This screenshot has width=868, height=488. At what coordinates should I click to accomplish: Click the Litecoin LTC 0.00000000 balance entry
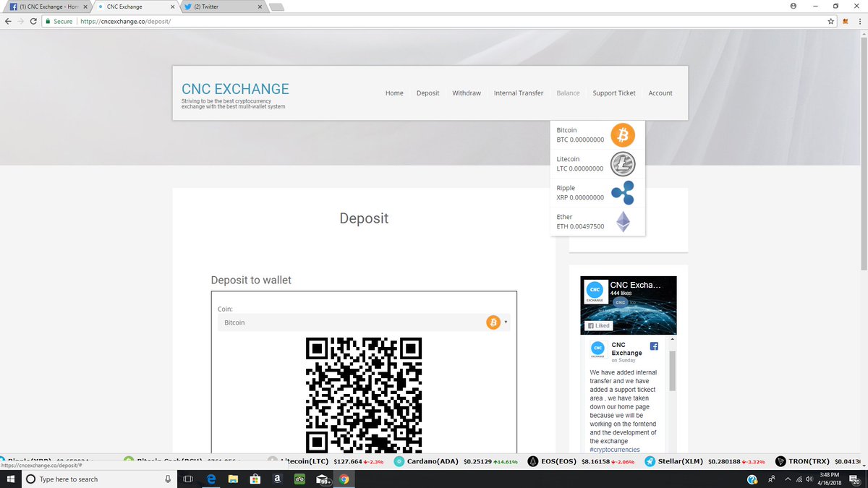click(597, 164)
